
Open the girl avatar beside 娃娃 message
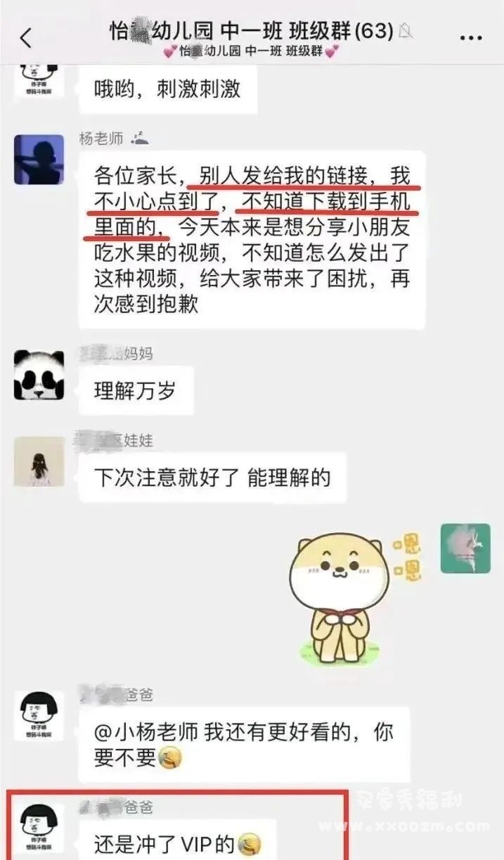tap(39, 462)
